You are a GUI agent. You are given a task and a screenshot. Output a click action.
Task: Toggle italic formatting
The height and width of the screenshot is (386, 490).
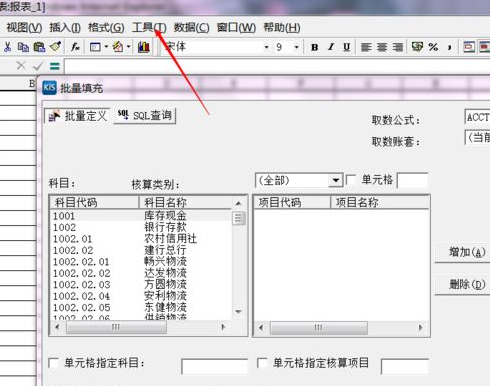click(330, 47)
